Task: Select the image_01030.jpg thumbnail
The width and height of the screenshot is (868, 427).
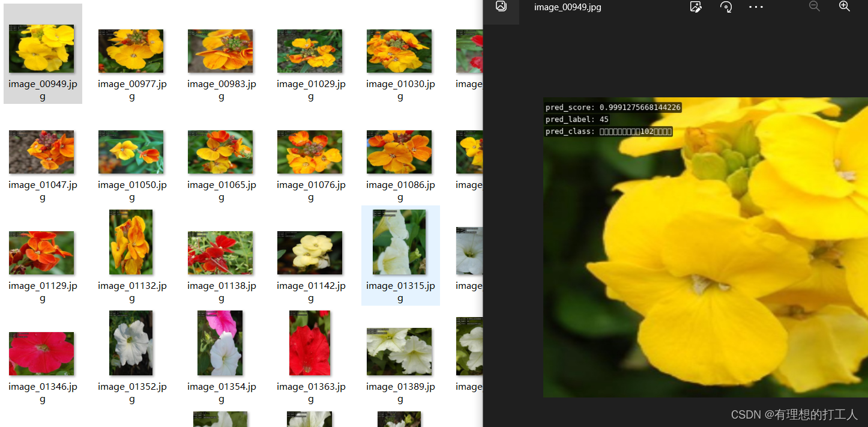Action: pyautogui.click(x=399, y=51)
